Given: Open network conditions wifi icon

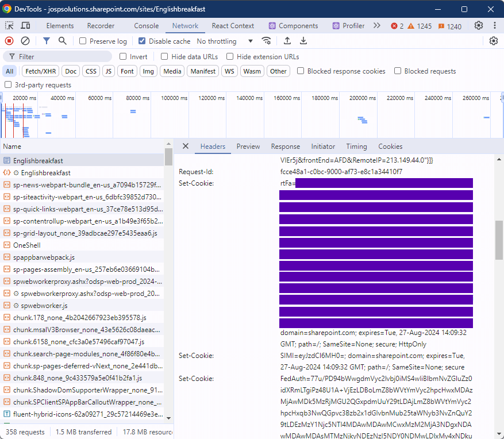Looking at the screenshot, I should click(x=266, y=41).
